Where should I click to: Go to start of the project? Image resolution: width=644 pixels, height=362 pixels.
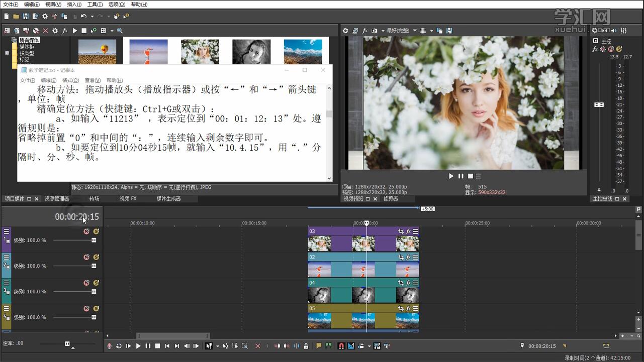pos(167,346)
